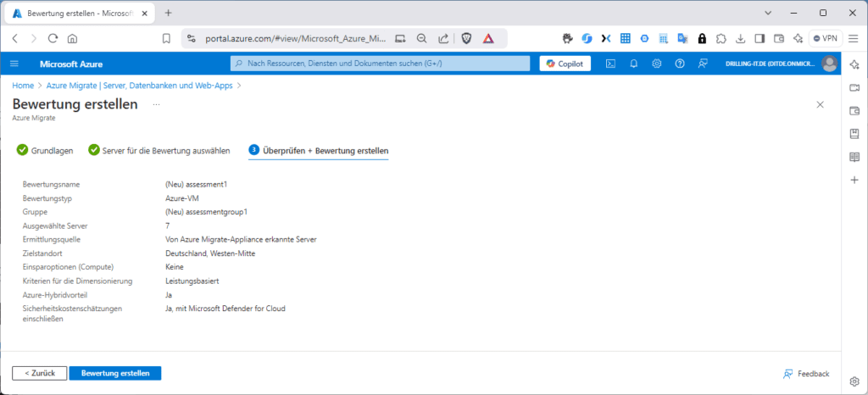Open the more options ellipsis beside the title
The image size is (868, 395).
(156, 104)
